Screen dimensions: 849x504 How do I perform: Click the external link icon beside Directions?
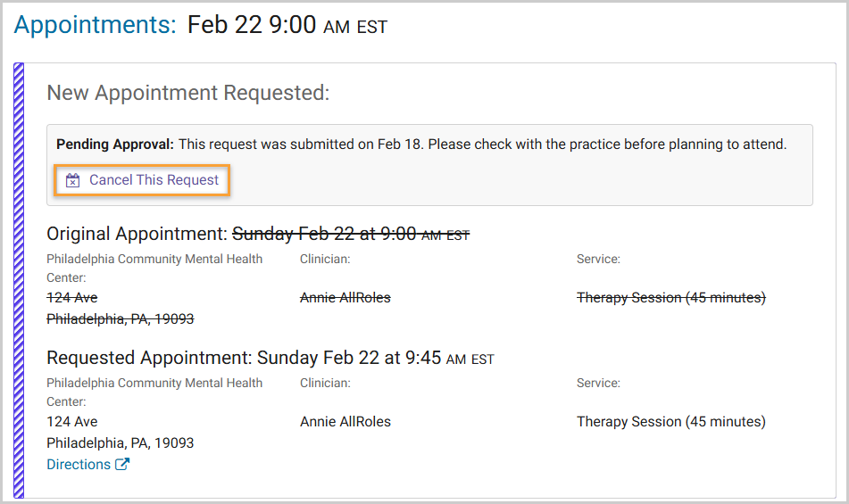pyautogui.click(x=122, y=464)
